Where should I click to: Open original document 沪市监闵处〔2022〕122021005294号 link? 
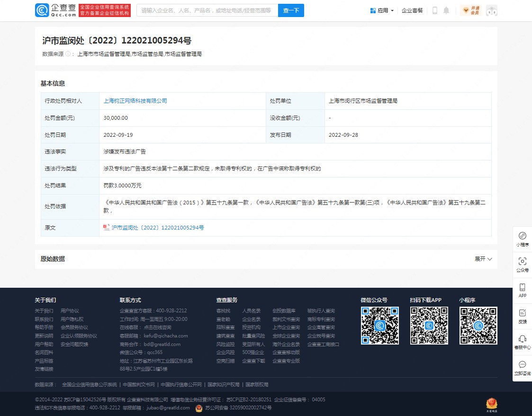(157, 228)
